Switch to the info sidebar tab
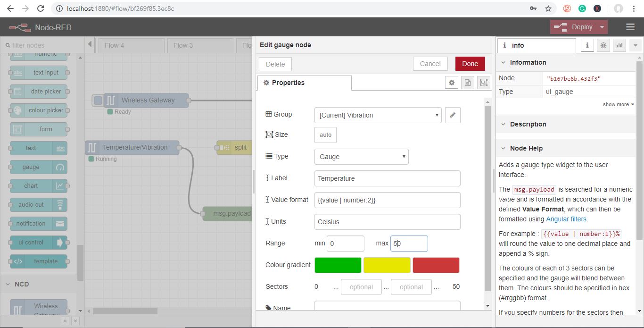This screenshot has width=644, height=328. click(537, 45)
